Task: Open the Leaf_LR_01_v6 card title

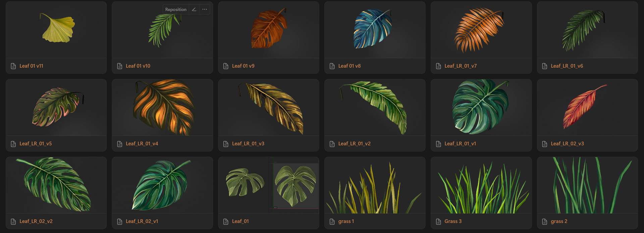Action: click(x=567, y=66)
